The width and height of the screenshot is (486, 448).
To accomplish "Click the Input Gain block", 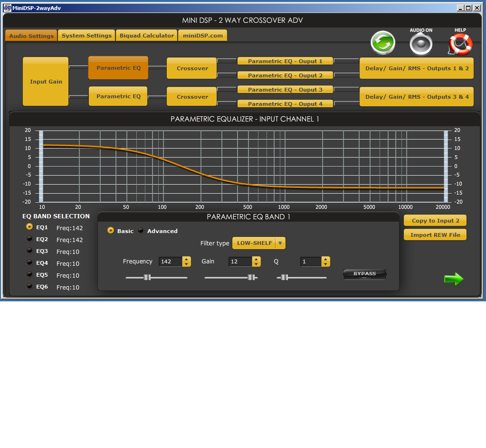I will [46, 82].
